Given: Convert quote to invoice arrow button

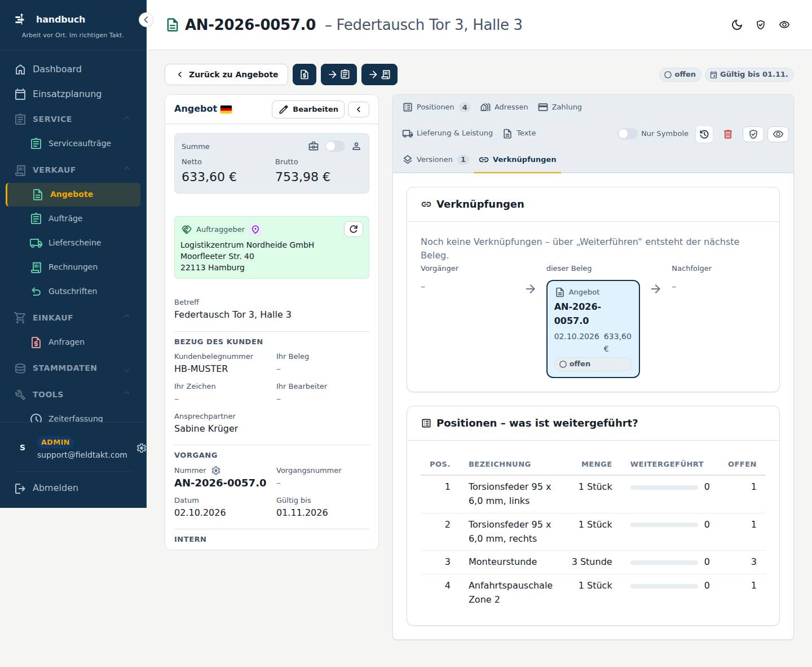Looking at the screenshot, I should click(x=379, y=74).
